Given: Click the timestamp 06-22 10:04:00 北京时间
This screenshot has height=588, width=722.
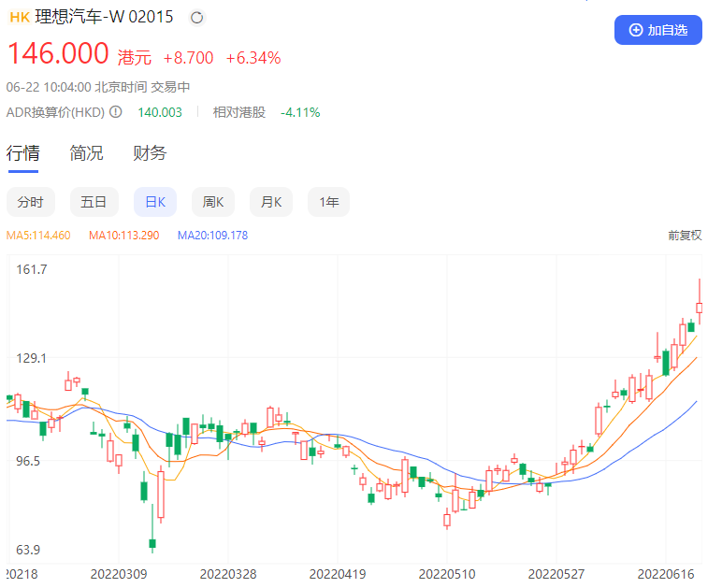Looking at the screenshot, I should point(77,87).
